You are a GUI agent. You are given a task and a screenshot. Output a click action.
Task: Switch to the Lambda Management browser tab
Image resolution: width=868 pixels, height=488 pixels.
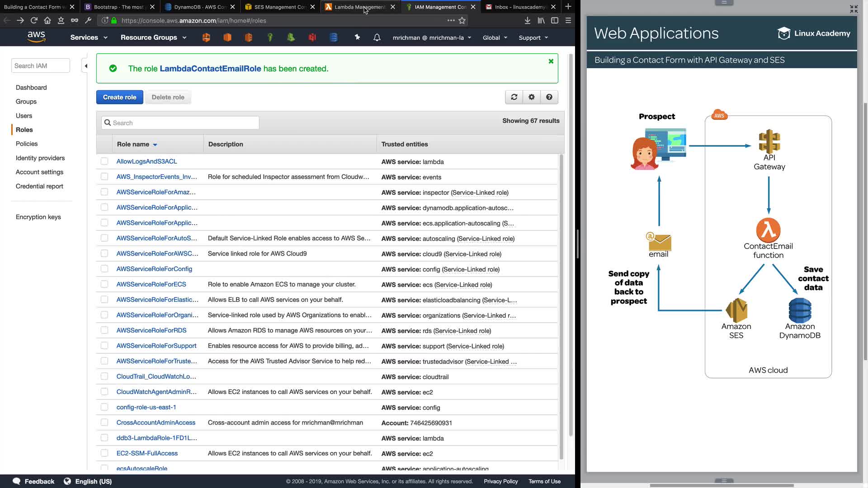(359, 7)
